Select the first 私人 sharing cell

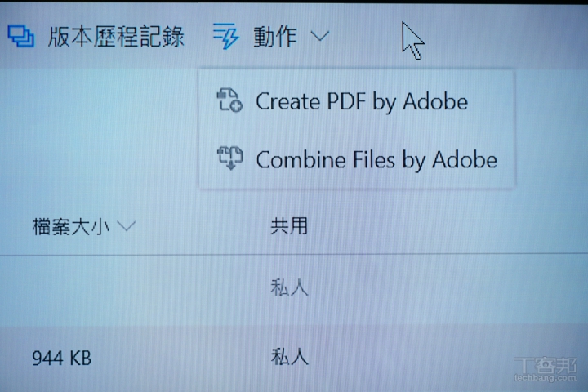coord(289,288)
